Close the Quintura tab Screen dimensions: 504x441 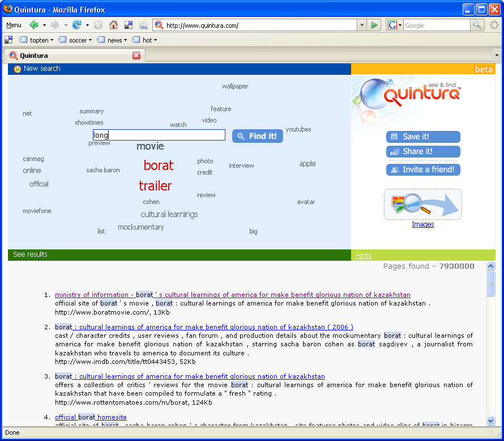[x=136, y=56]
